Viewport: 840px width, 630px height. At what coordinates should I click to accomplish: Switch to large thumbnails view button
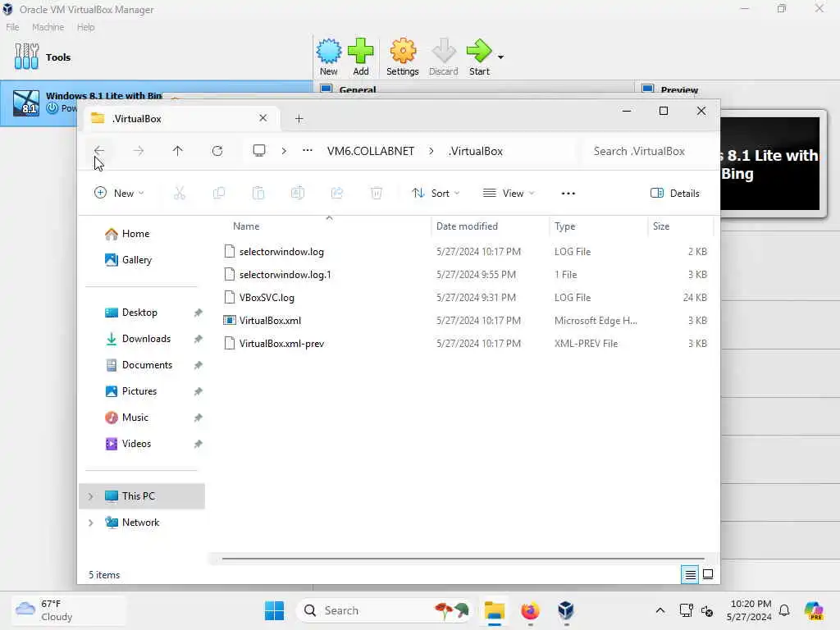pyautogui.click(x=708, y=575)
